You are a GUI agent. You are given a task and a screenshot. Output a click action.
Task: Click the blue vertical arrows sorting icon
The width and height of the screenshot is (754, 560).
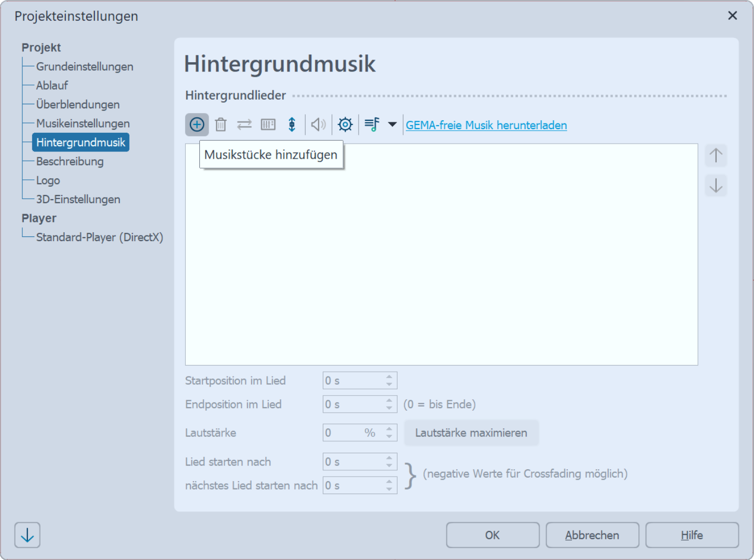(x=292, y=124)
